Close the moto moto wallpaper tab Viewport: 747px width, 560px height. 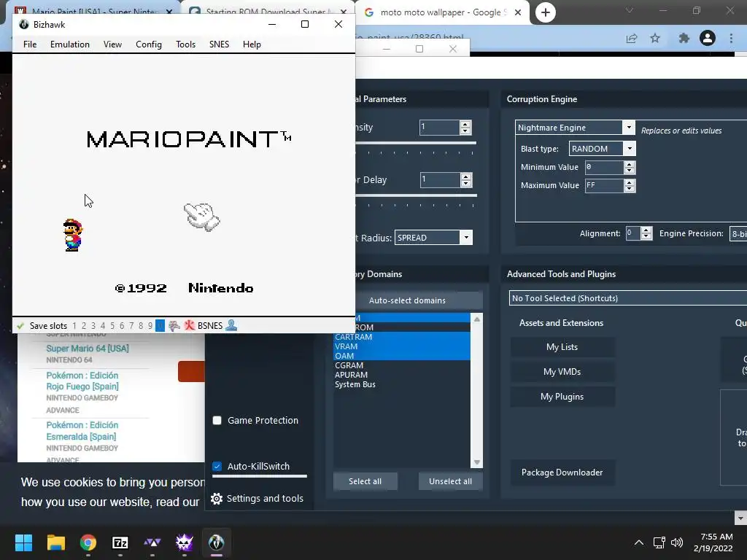tap(518, 12)
